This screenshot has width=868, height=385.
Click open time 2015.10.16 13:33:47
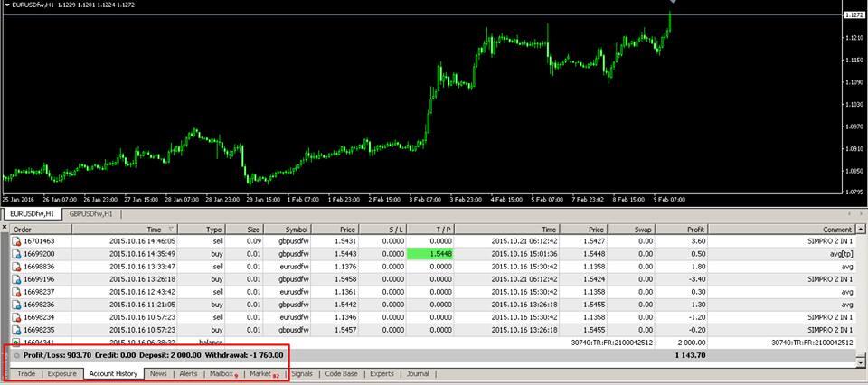coord(142,268)
